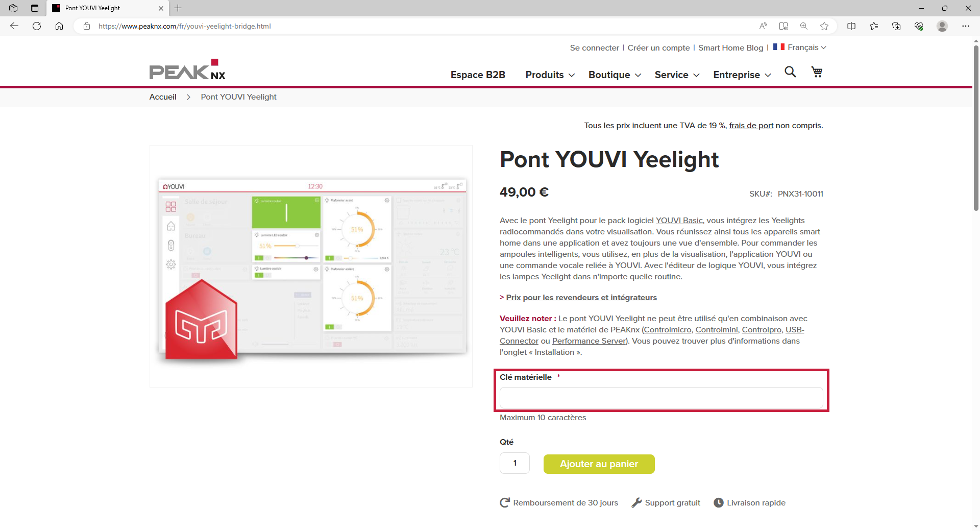This screenshot has height=531, width=980.
Task: Close the Pont YOUVI Yeelight tab
Action: [x=161, y=8]
